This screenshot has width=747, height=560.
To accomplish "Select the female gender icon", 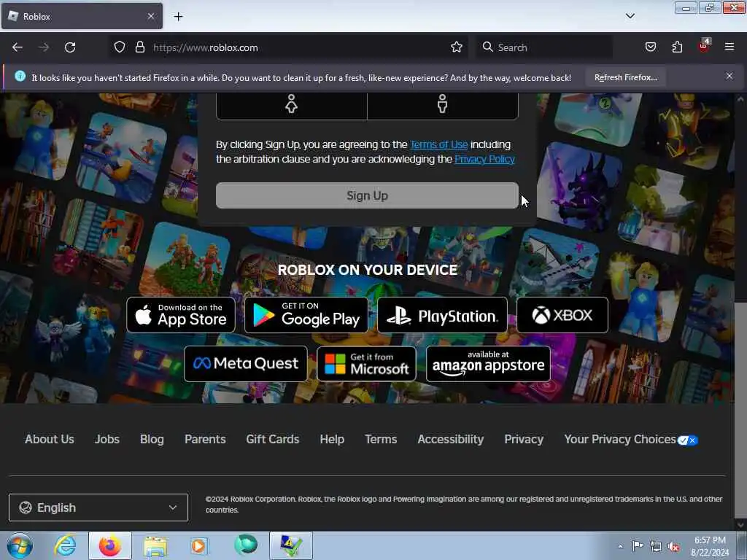I will [291, 104].
